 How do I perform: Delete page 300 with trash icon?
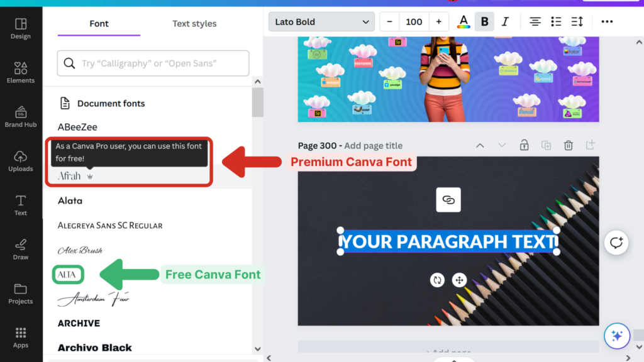(x=569, y=145)
